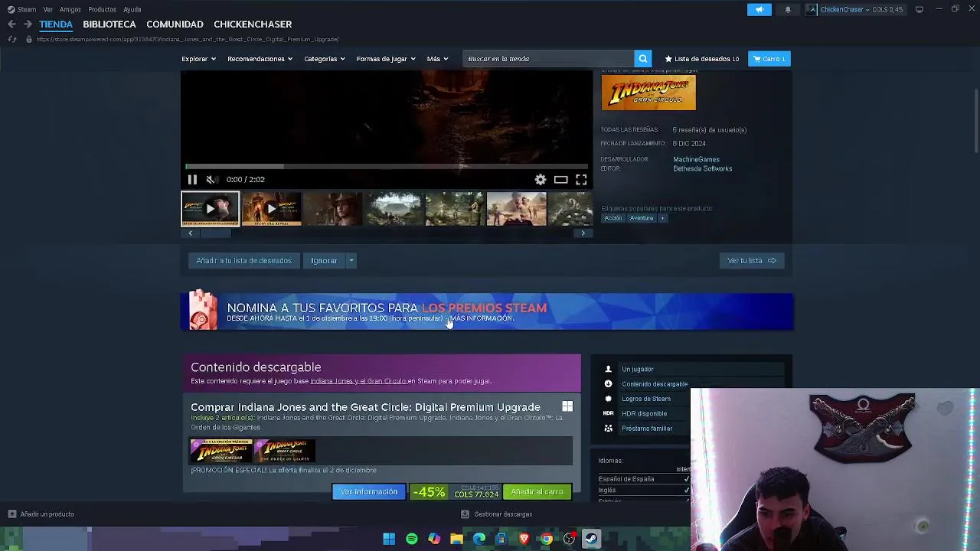Click the thumbnail strip left arrow
980x551 pixels.
[x=190, y=233]
